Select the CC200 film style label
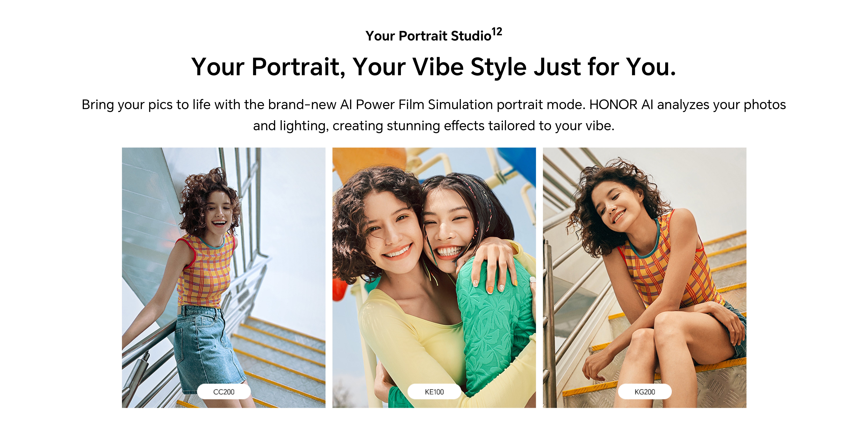 (224, 392)
